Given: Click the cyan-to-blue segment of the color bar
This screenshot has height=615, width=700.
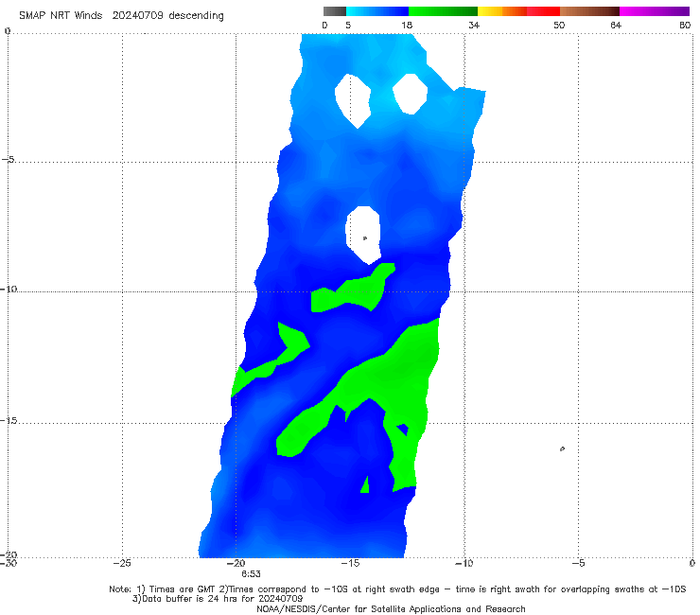Looking at the screenshot, I should (x=377, y=11).
